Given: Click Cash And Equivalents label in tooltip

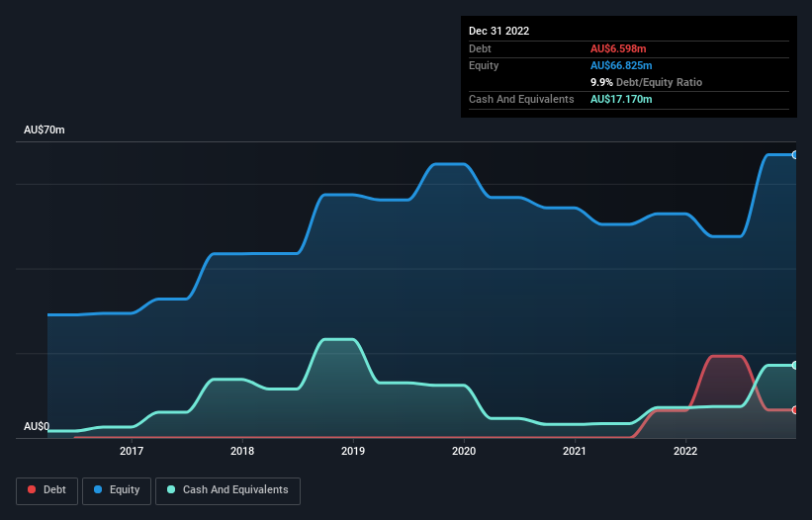Looking at the screenshot, I should [x=521, y=99].
